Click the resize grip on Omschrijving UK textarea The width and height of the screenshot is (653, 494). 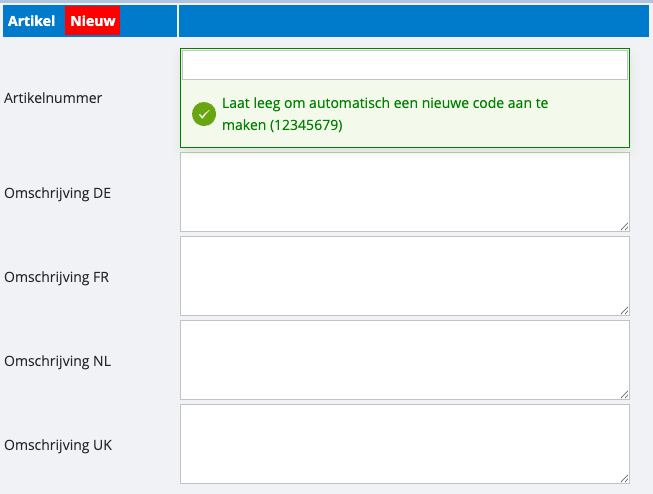pyautogui.click(x=624, y=479)
